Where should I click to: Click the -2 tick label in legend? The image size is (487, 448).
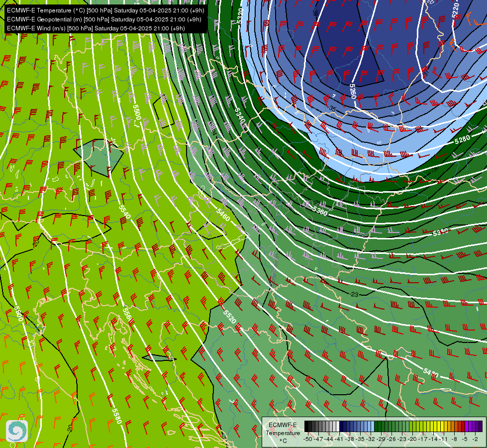(x=475, y=439)
